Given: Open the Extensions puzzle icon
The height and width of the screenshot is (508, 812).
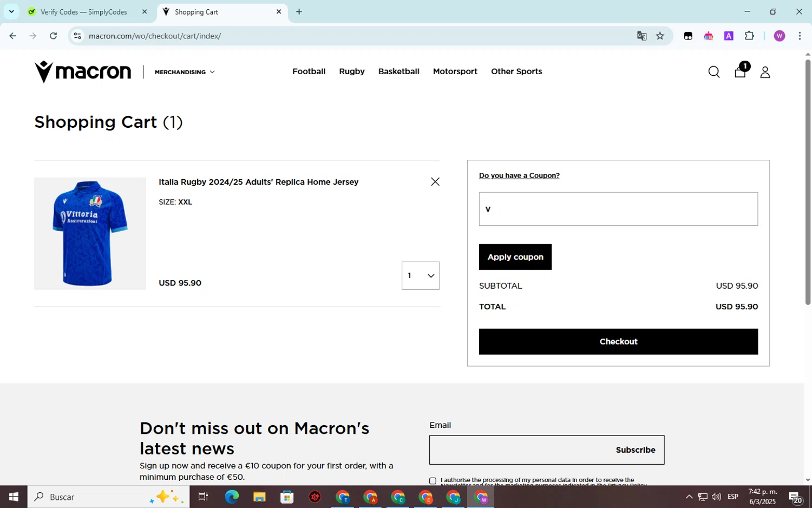Looking at the screenshot, I should [749, 36].
